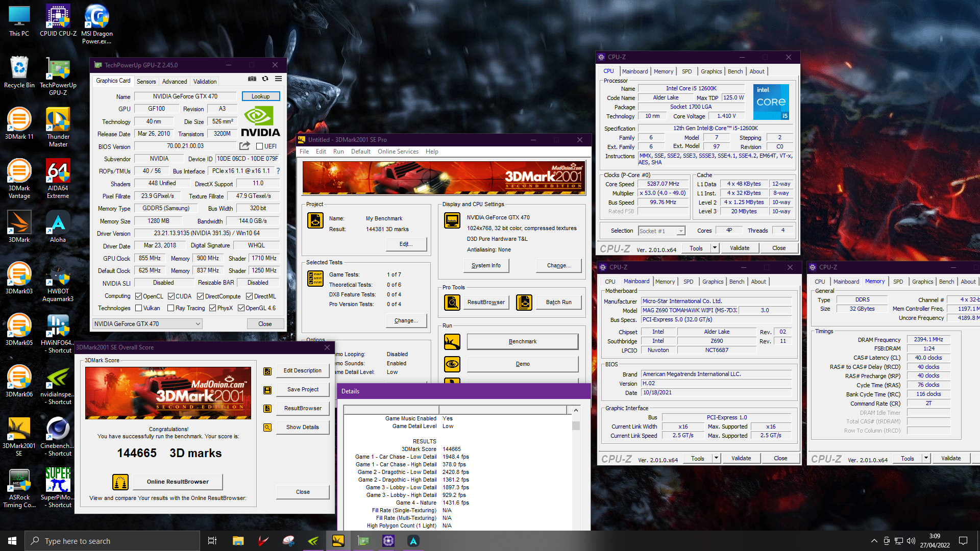Viewport: 980px width, 551px height.
Task: Toggle Vulkan checkbox in GPU-Z
Action: [x=138, y=308]
